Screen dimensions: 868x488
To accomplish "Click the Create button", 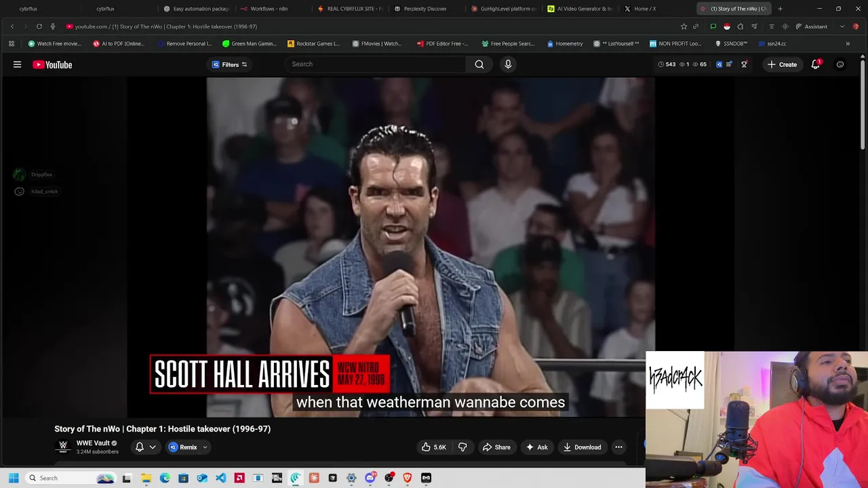I will 782,64.
